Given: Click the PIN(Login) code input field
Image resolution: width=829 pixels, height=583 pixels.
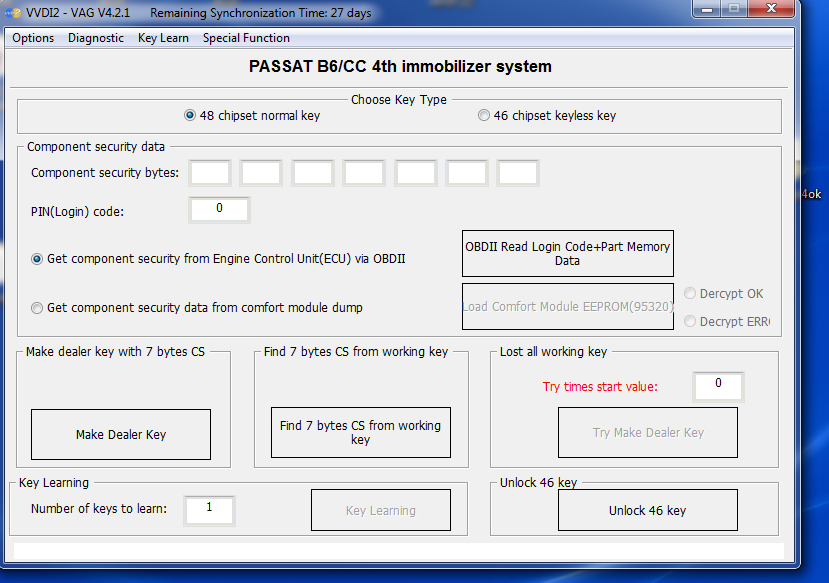Looking at the screenshot, I should [218, 209].
